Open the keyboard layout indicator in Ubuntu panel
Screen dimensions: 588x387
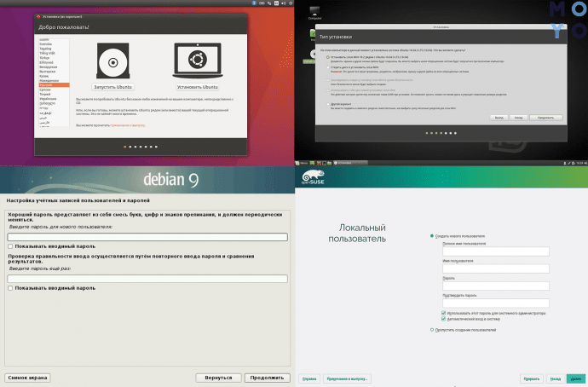coord(276,3)
